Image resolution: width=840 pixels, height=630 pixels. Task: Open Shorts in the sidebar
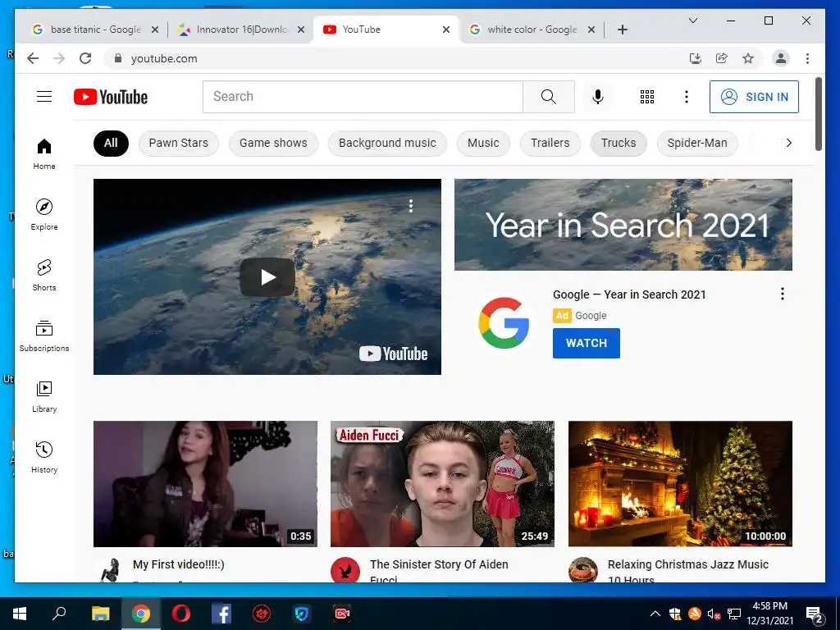(x=44, y=276)
